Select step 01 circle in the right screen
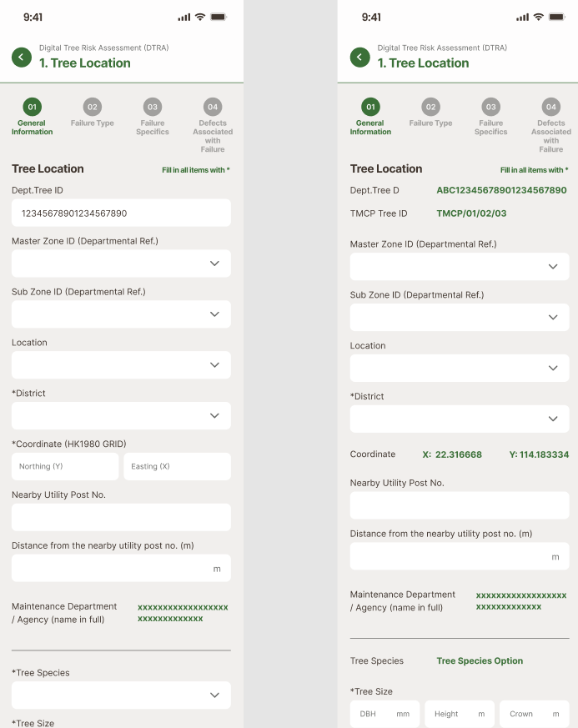The height and width of the screenshot is (728, 578). click(x=370, y=107)
